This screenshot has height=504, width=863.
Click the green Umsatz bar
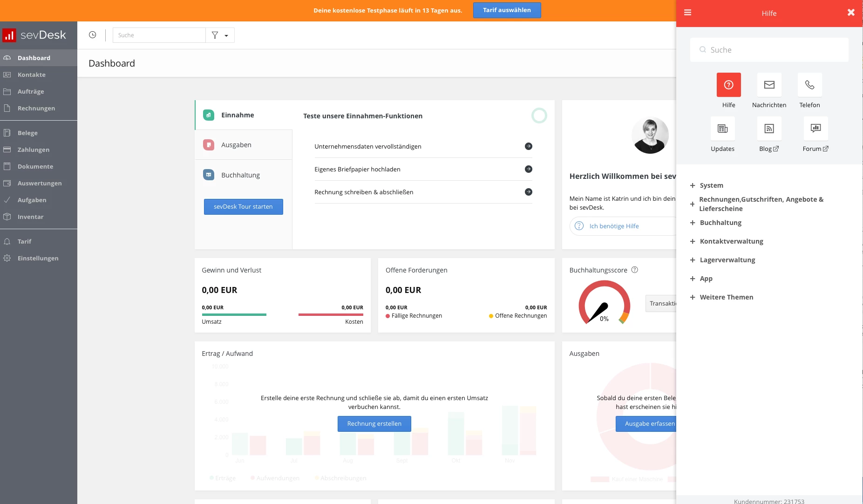[234, 315]
